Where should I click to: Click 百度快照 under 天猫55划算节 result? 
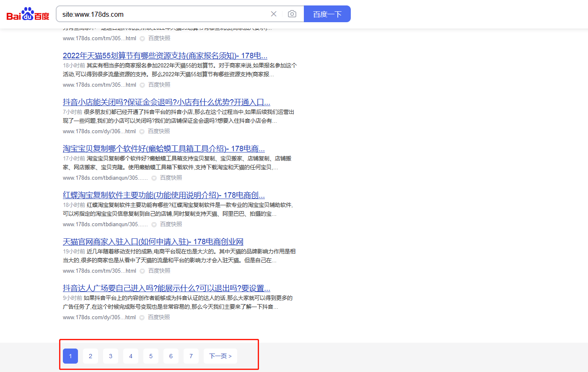click(159, 85)
